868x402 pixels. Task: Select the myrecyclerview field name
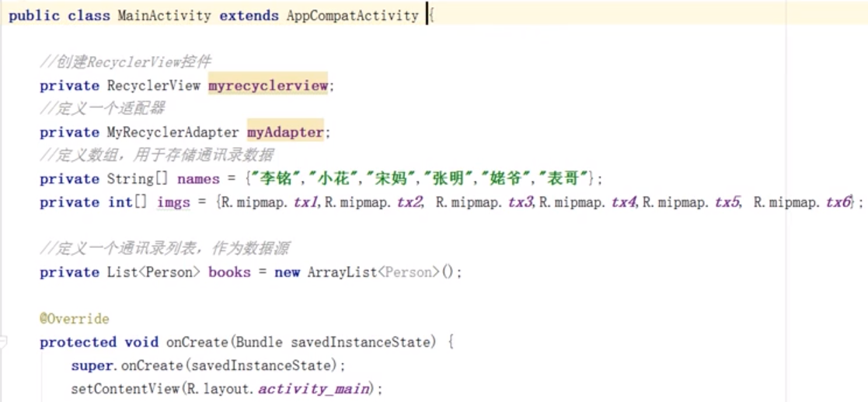pos(268,86)
